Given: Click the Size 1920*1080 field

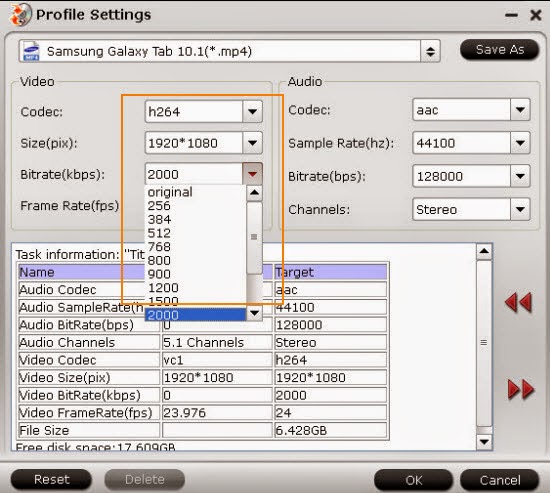Looking at the screenshot, I should (194, 143).
